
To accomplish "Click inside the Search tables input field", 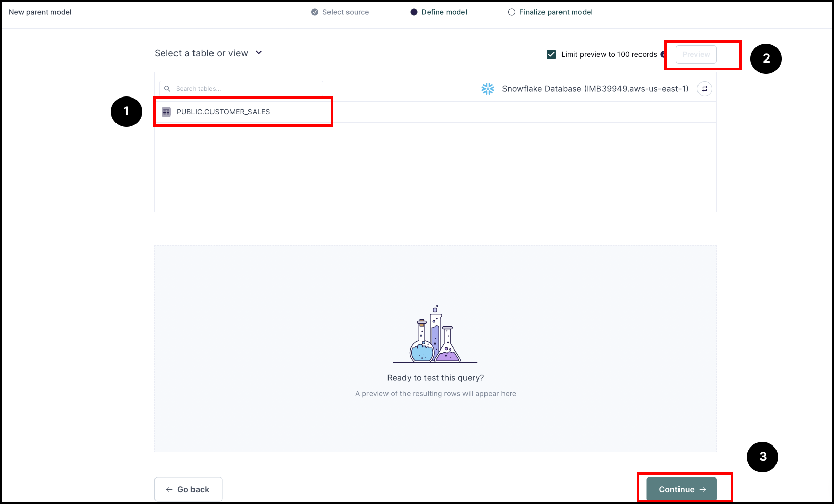I will pyautogui.click(x=241, y=88).
